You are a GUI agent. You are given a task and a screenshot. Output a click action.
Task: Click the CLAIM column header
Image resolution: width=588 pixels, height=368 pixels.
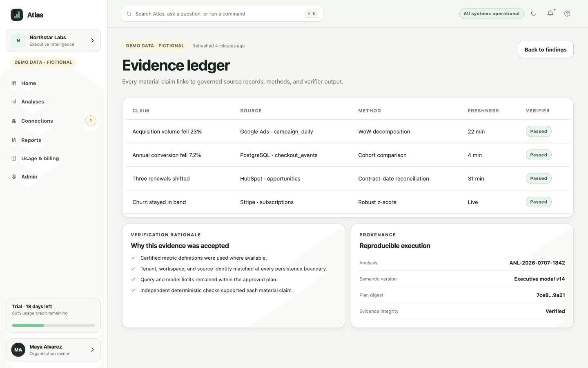[x=140, y=111]
